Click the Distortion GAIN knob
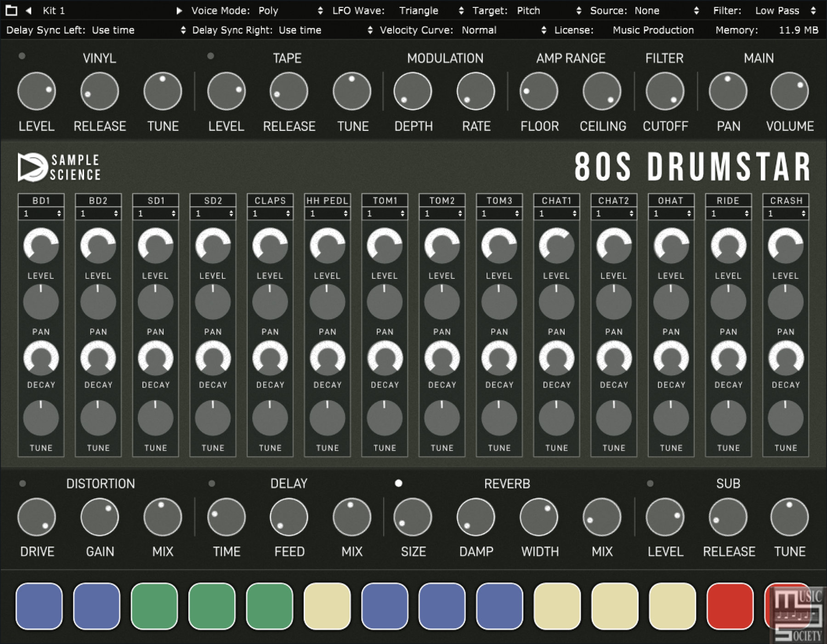This screenshot has width=827, height=644. pos(100,517)
